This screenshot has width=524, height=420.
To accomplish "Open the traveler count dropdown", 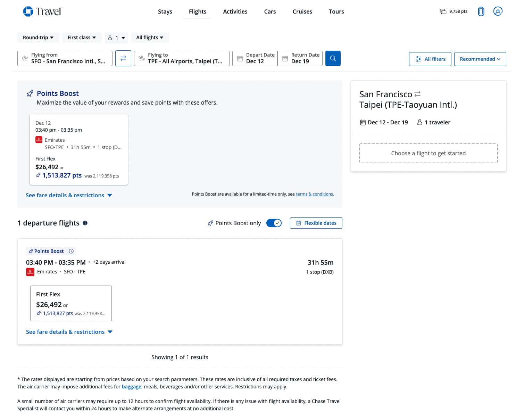I will [117, 38].
